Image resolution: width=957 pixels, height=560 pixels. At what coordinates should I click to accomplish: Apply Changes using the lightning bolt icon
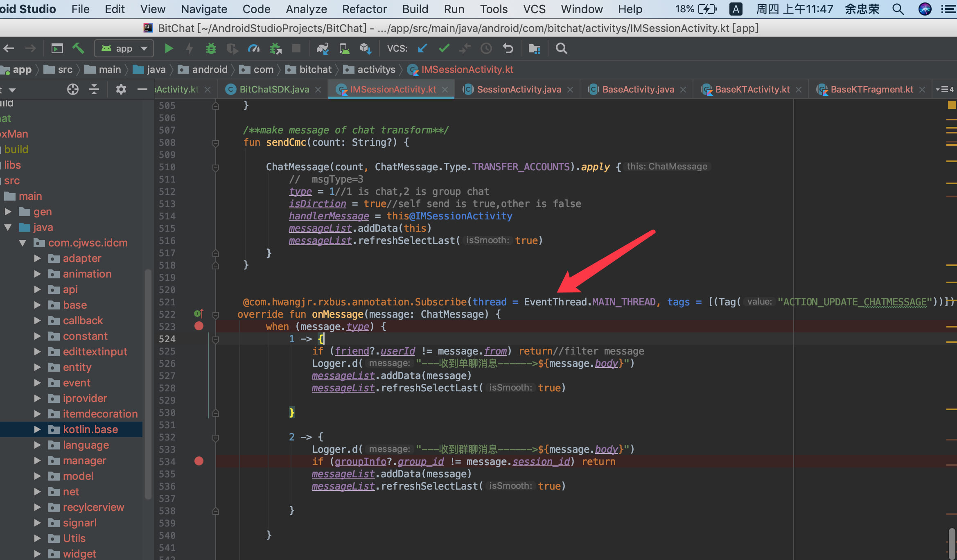point(189,48)
